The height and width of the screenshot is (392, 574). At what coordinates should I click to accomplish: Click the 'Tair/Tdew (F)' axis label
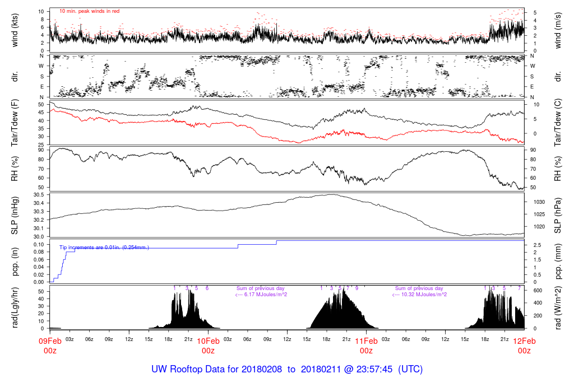tap(15, 123)
